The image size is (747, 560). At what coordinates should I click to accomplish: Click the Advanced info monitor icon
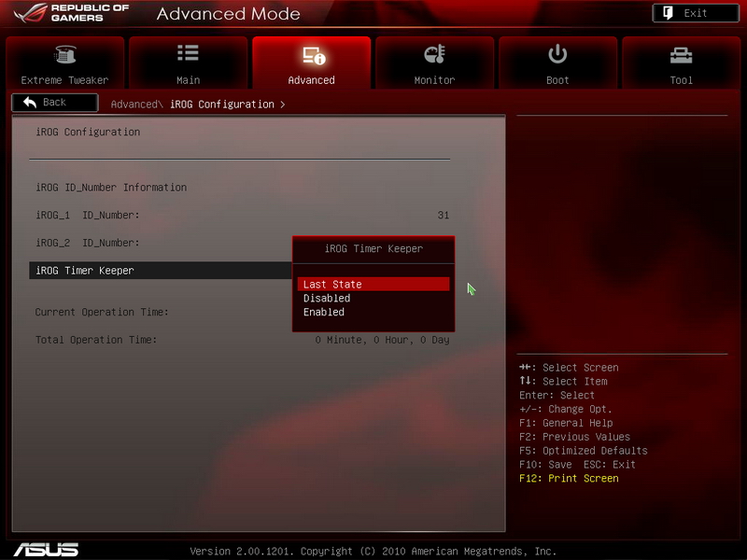pos(314,55)
